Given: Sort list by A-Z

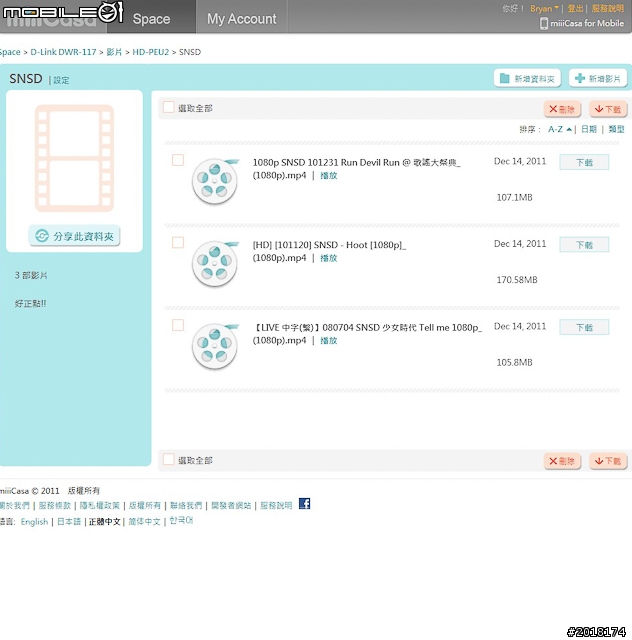Looking at the screenshot, I should point(559,129).
